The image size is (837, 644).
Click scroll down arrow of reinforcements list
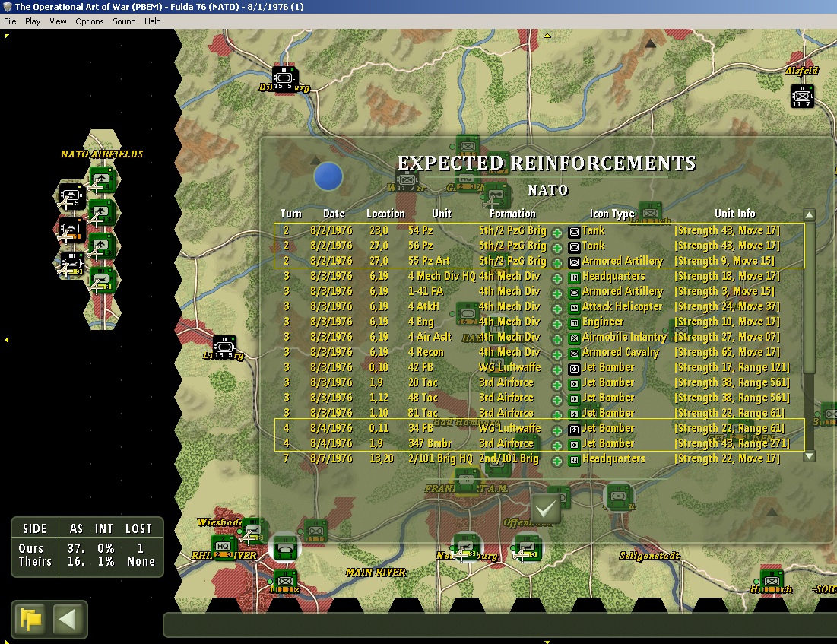pos(809,456)
